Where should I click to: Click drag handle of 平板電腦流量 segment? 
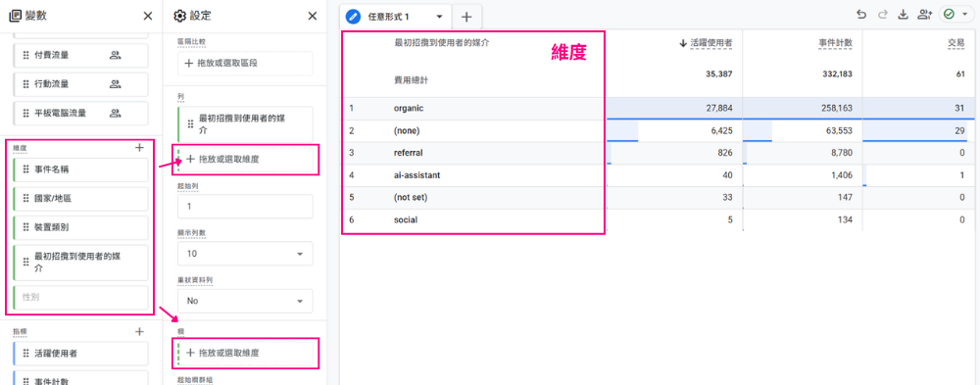coord(25,113)
